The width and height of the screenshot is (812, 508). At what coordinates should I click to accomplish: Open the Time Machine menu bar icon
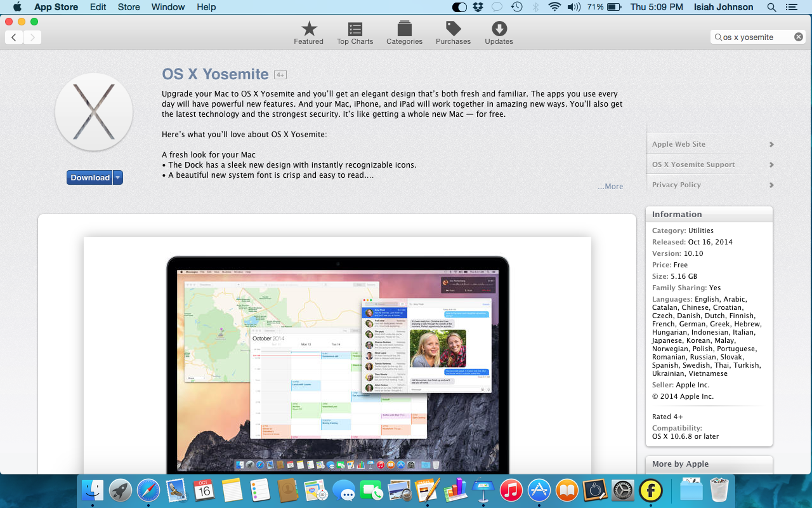click(517, 7)
